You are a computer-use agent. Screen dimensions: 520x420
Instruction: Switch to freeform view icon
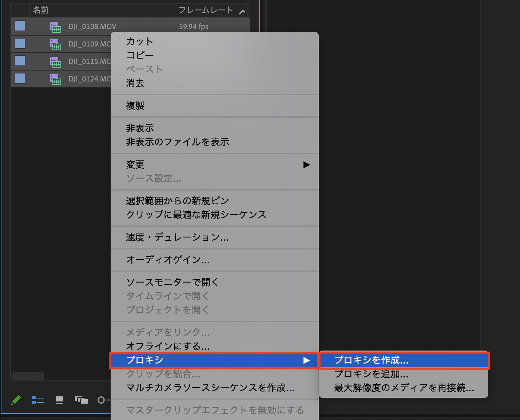[82, 400]
